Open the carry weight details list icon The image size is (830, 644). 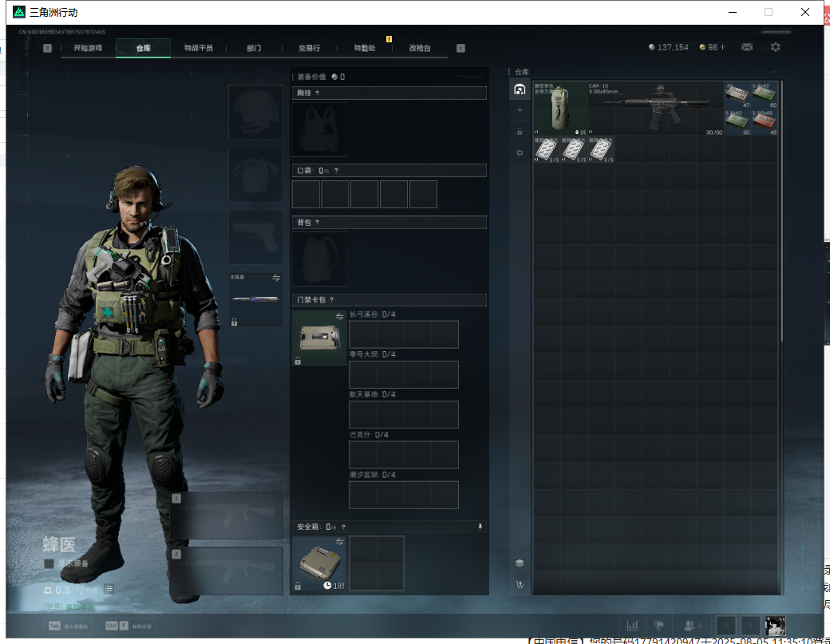pos(109,588)
